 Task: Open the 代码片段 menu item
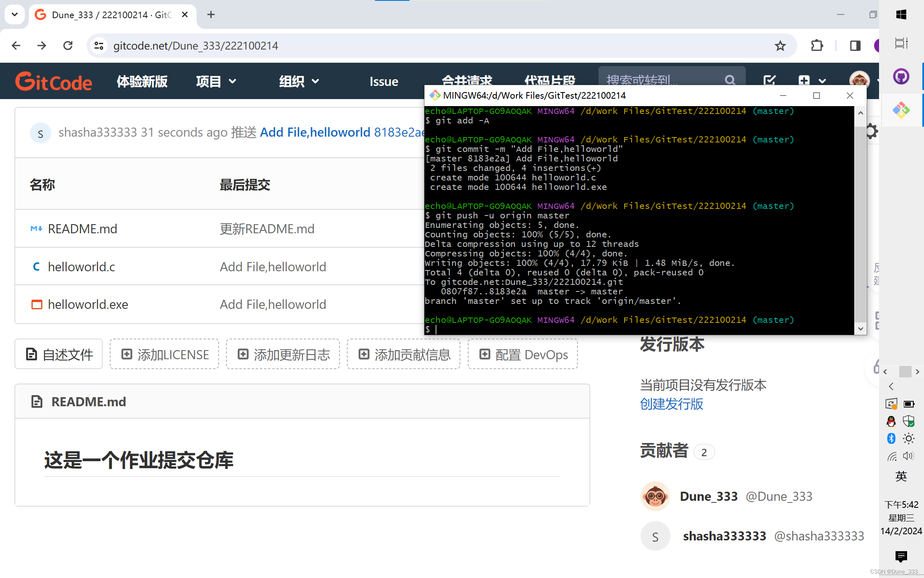click(x=550, y=80)
